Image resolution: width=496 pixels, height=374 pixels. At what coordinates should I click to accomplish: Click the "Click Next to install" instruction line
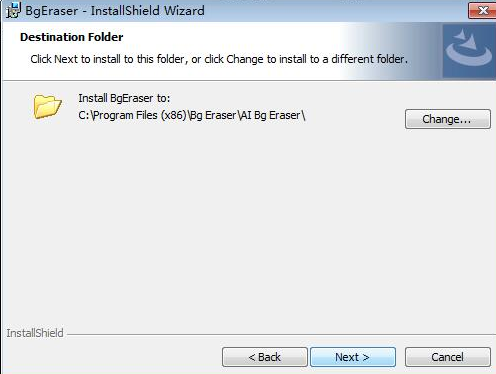coord(219,59)
